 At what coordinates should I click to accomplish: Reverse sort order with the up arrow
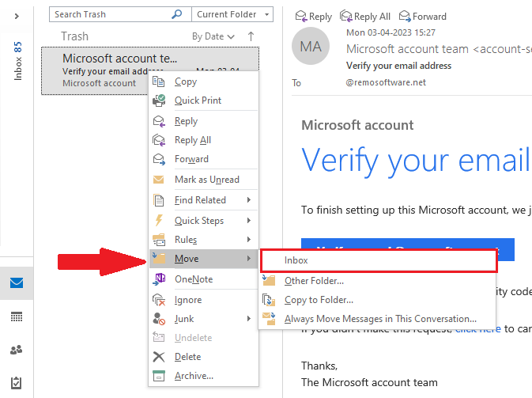[251, 36]
